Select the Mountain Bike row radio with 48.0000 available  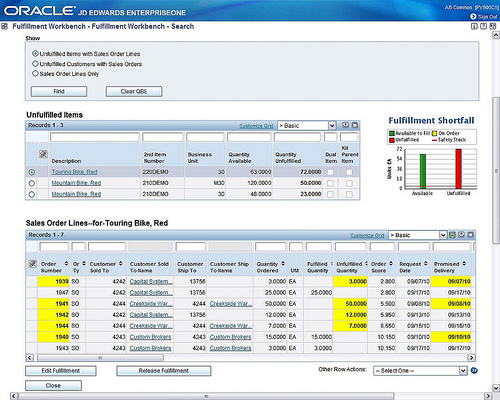(32, 194)
